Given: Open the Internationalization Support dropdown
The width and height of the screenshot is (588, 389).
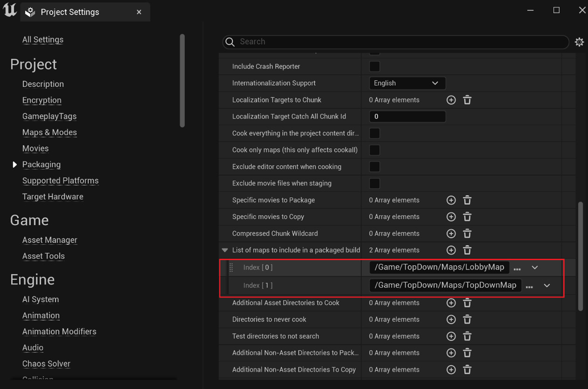Looking at the screenshot, I should tap(407, 83).
